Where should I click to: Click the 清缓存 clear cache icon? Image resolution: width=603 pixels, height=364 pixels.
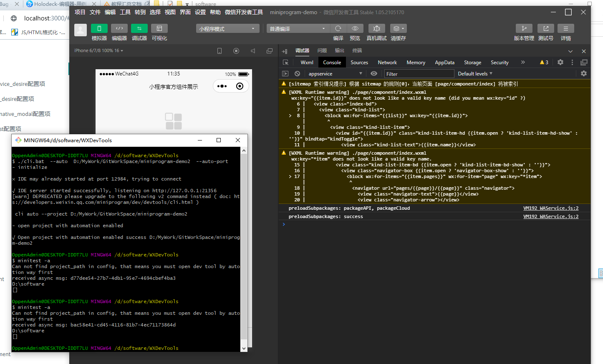pos(399,28)
